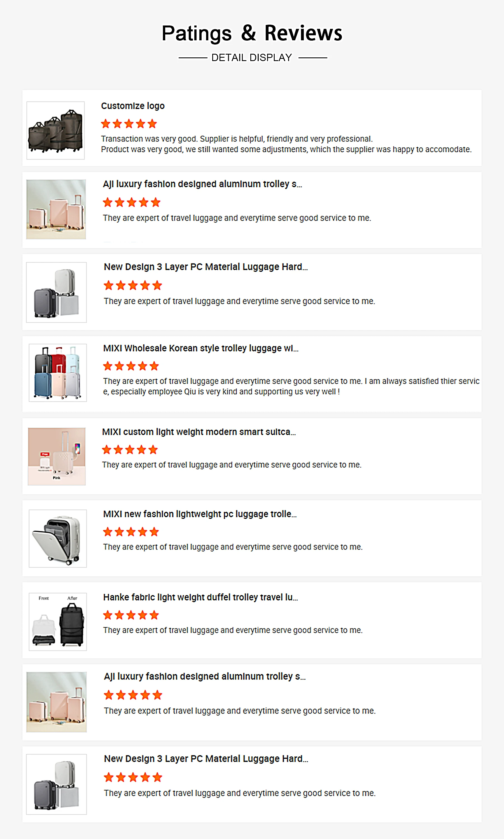
Task: Open the brown duffel trolley set thumbnail
Action: click(x=56, y=130)
